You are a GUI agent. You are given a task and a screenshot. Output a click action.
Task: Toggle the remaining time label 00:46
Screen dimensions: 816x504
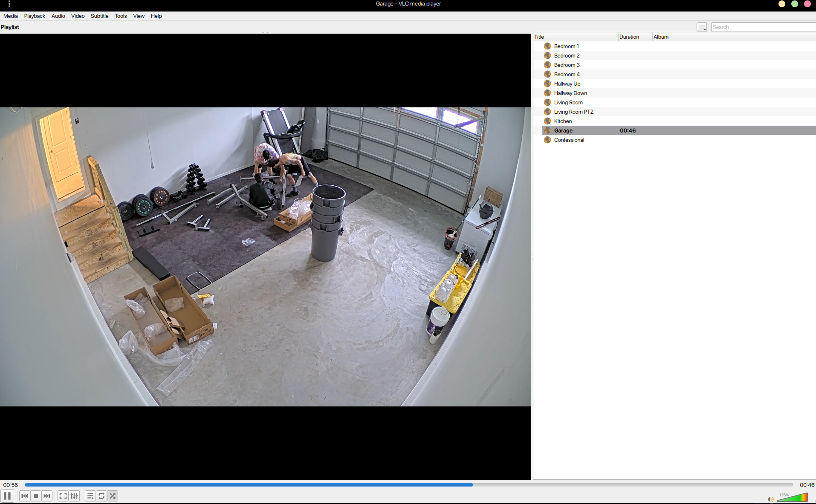pos(807,485)
